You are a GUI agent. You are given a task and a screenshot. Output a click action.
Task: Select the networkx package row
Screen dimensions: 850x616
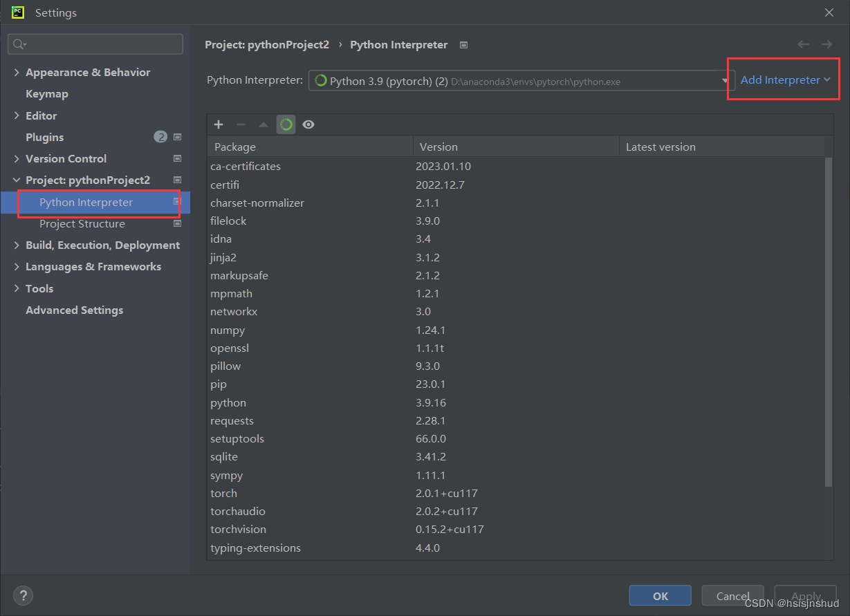point(516,311)
